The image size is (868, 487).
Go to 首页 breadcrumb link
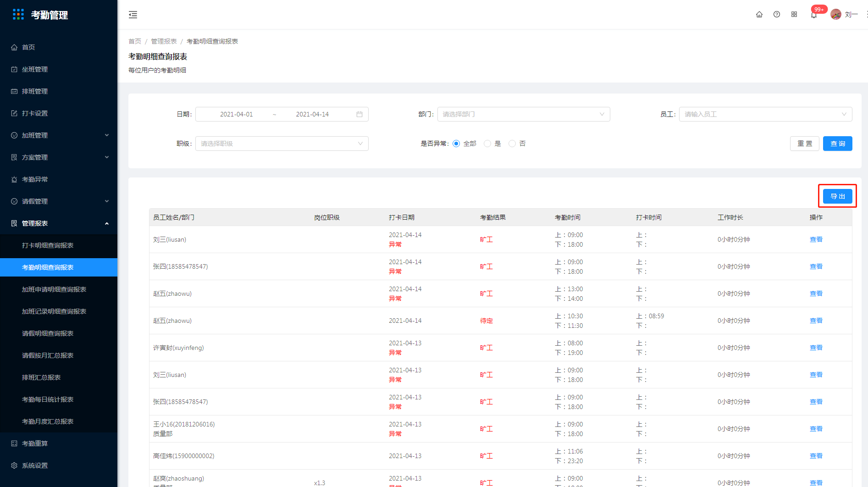click(135, 41)
